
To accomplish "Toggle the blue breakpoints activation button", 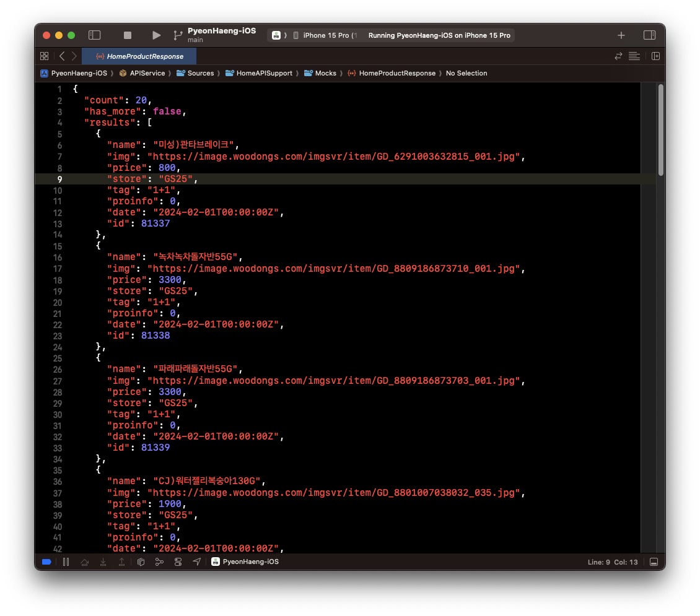I will point(46,562).
